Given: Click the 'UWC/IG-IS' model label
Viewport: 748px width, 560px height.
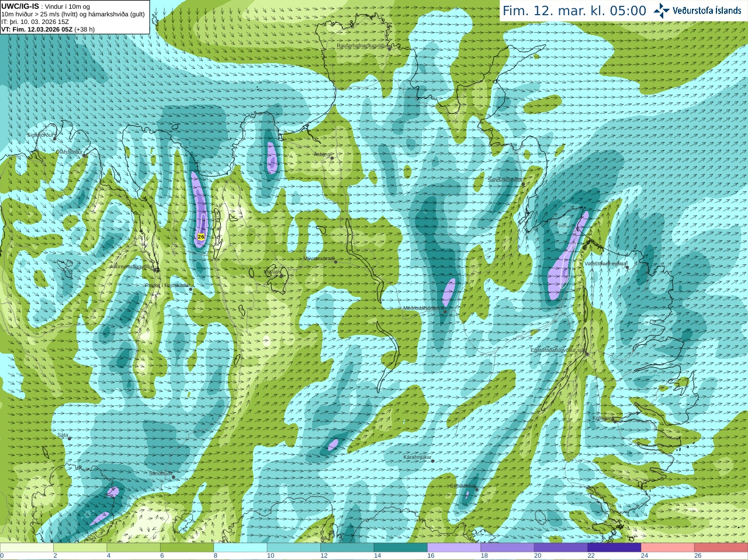Looking at the screenshot, I should click(x=20, y=6).
